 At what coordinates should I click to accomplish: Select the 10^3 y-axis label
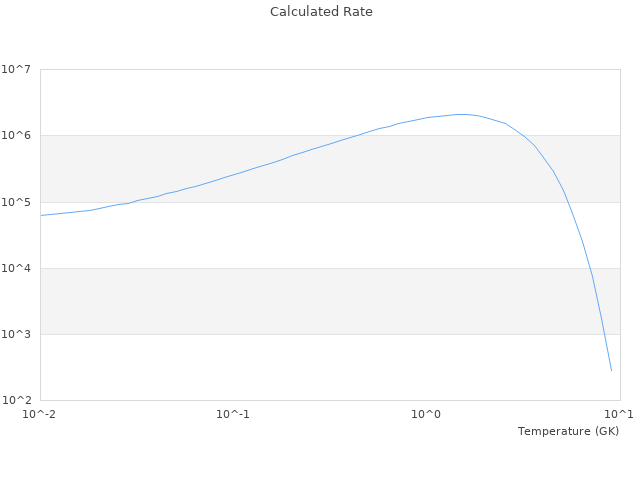point(16,334)
